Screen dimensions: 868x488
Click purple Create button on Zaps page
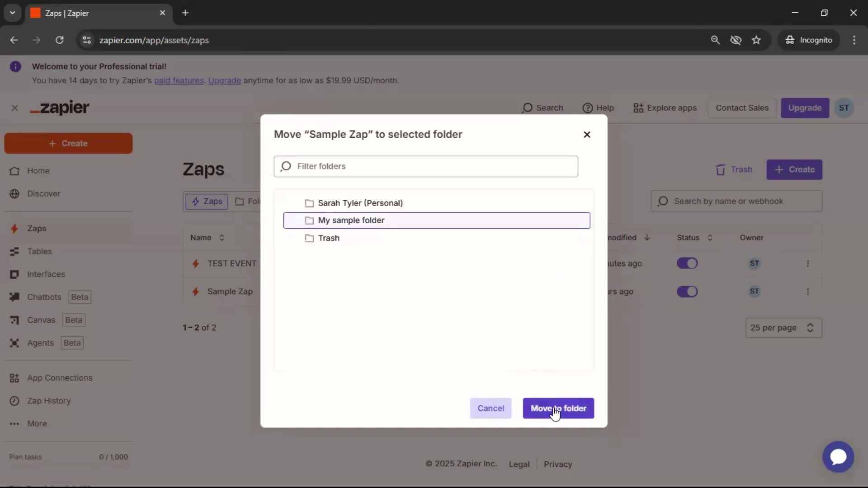click(794, 169)
